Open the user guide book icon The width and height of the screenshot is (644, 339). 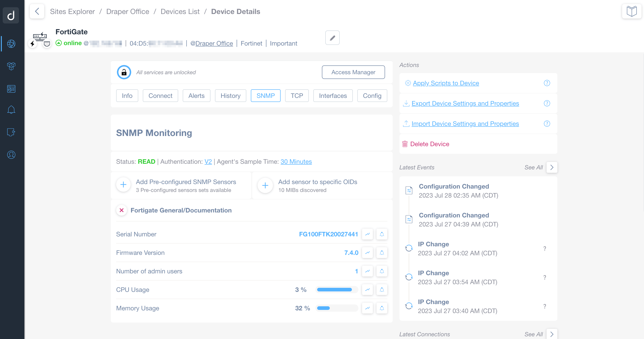[632, 11]
